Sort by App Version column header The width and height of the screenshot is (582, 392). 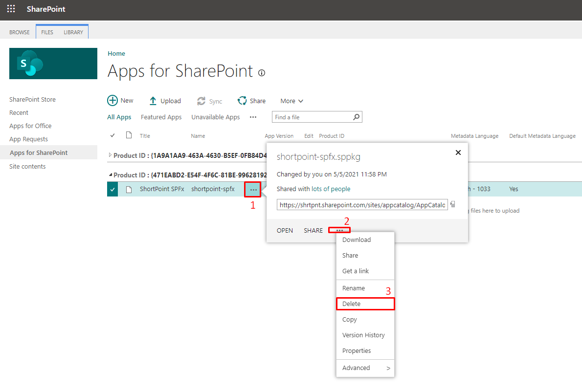coord(279,136)
